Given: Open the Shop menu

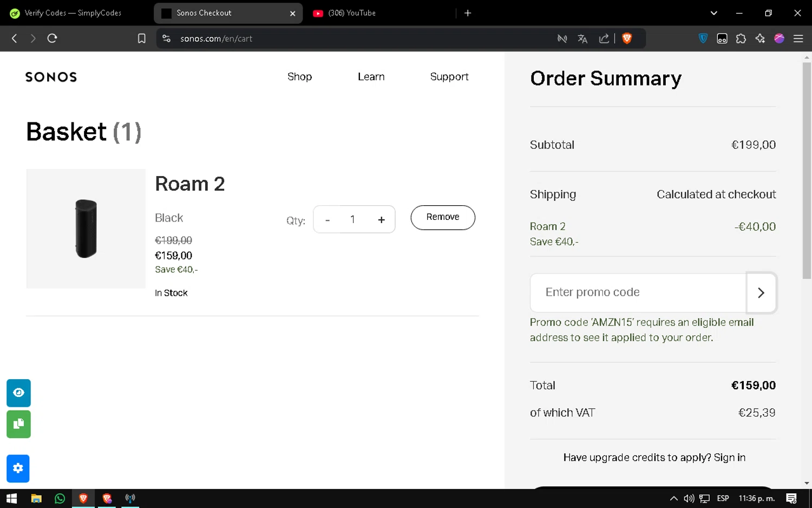Looking at the screenshot, I should point(300,77).
